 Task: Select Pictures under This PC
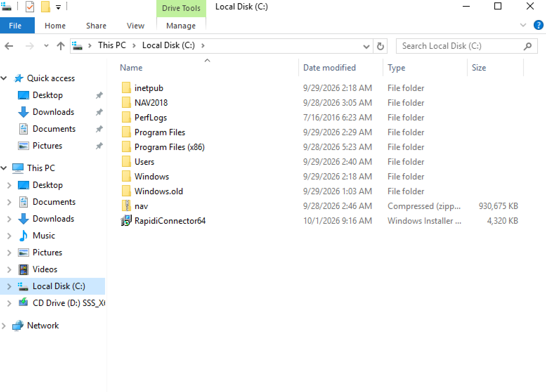click(x=47, y=253)
